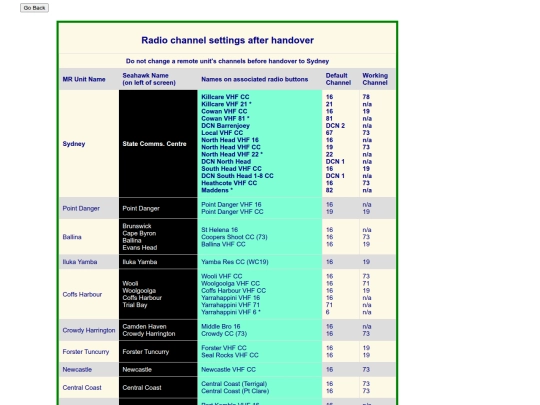Viewport: 540px width, 405px height.
Task: Click the 'Woolgoolga VHF CC' entry
Action: click(230, 283)
